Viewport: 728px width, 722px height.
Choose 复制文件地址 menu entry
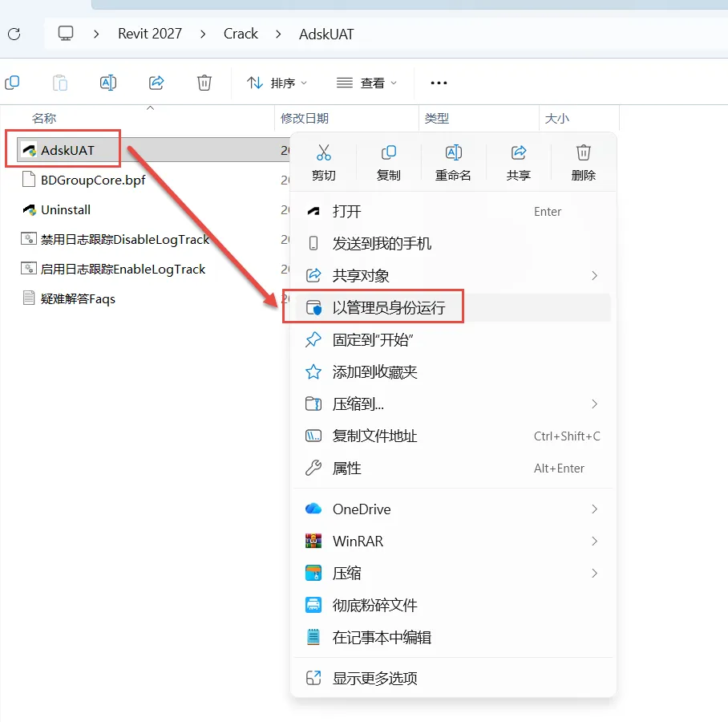453,436
